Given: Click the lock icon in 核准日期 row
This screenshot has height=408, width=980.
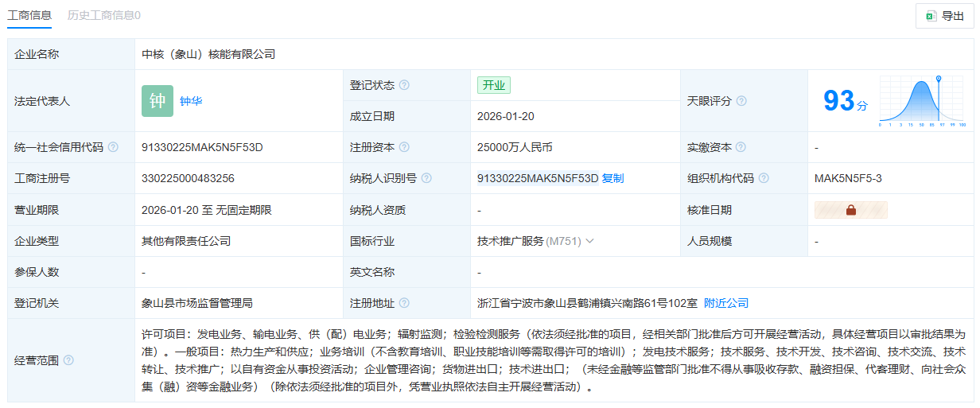Looking at the screenshot, I should [850, 210].
